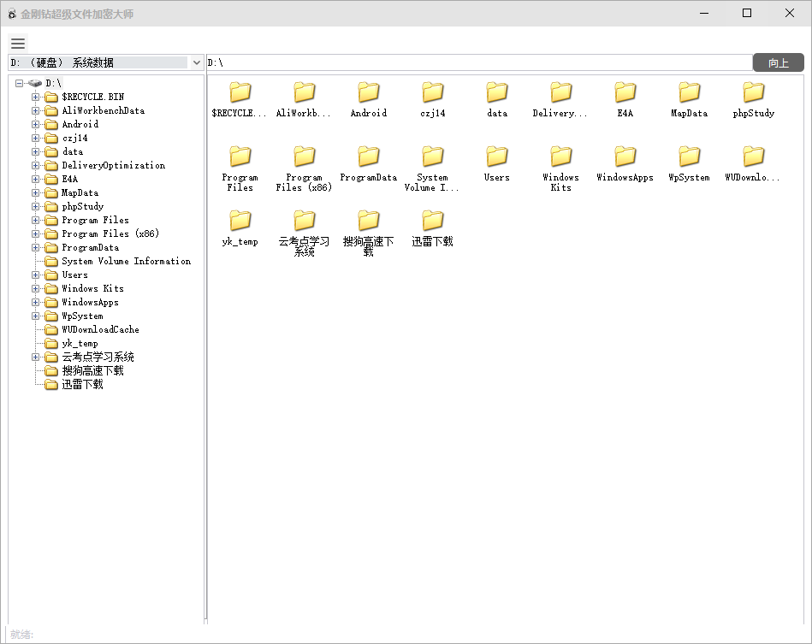812x644 pixels.
Task: Click the D:\ path input field
Action: point(479,62)
